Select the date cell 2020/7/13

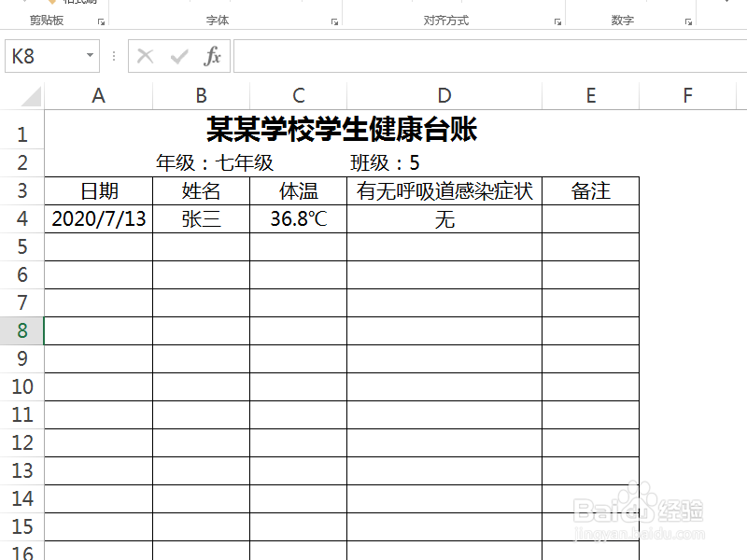(98, 218)
